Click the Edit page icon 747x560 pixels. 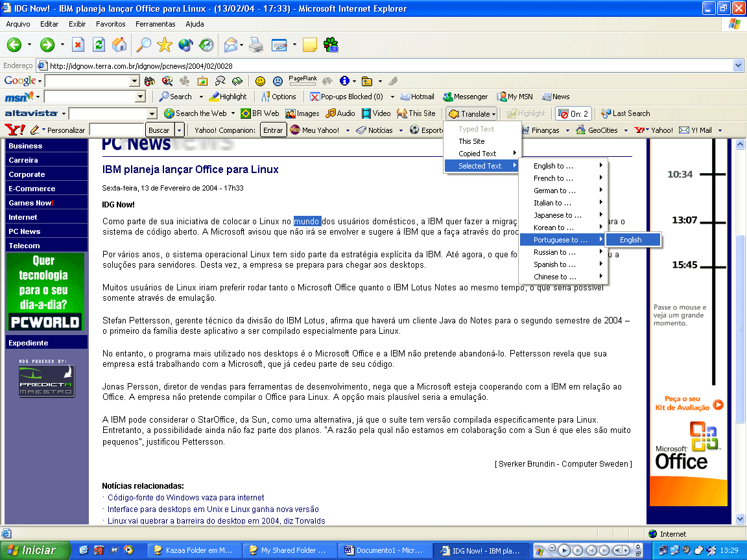(x=279, y=45)
